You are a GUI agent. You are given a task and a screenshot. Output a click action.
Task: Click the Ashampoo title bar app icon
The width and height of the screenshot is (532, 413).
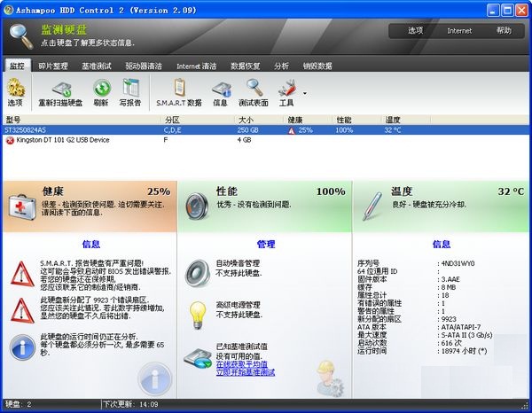[x=8, y=10]
